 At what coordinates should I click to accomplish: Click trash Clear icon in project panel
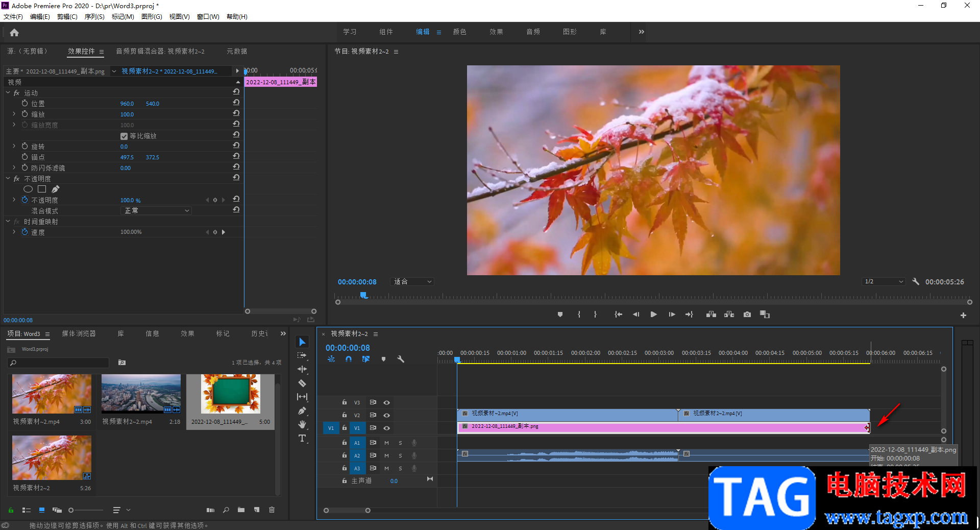coord(272,510)
